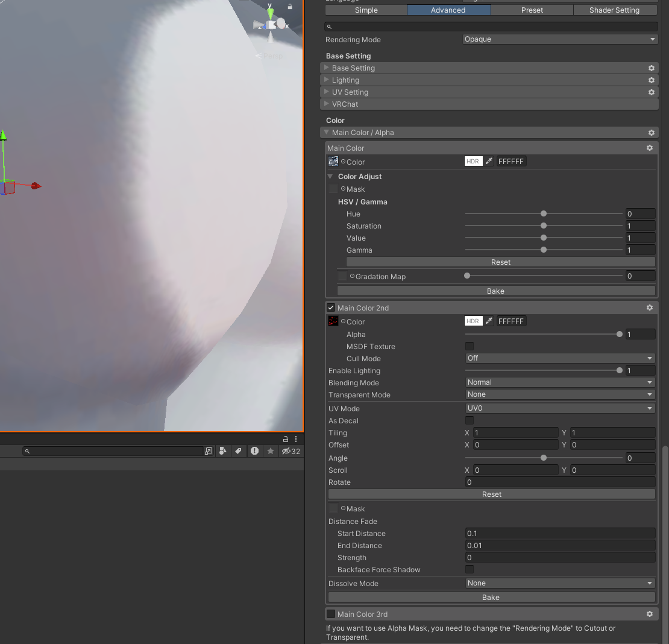
Task: Switch to the Preset tab
Action: click(x=532, y=10)
